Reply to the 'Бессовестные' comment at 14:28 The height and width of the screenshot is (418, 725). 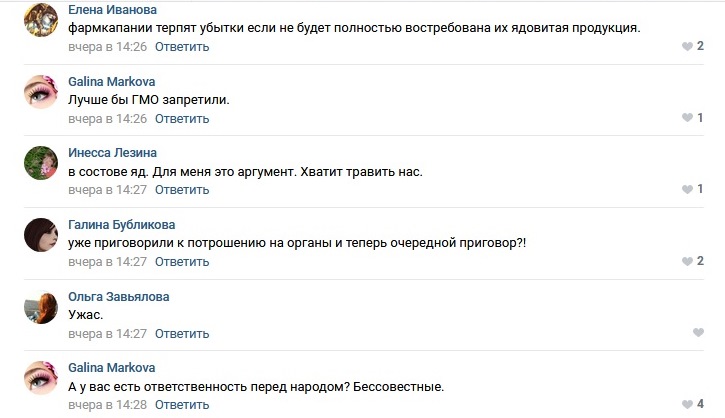(182, 405)
